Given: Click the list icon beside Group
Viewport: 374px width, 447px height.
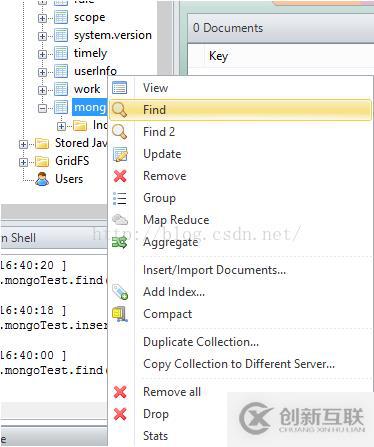Looking at the screenshot, I should [x=120, y=198].
